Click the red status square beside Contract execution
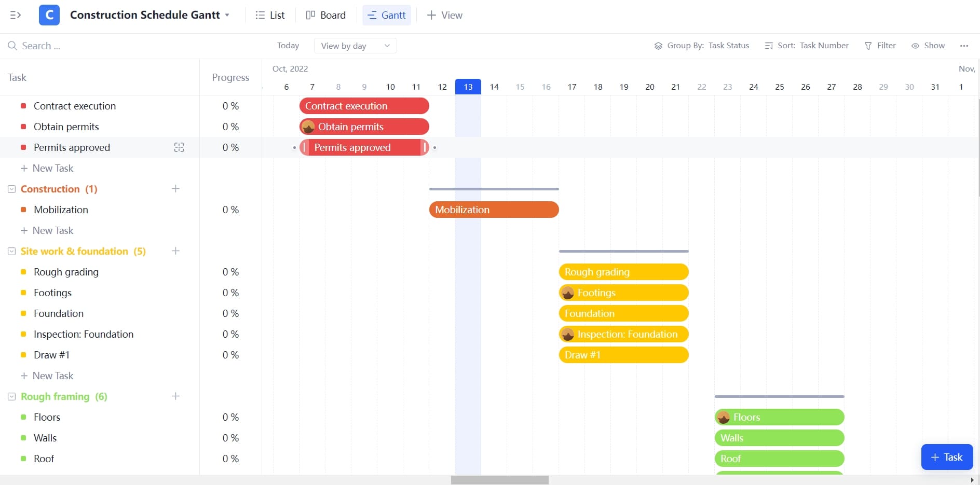Viewport: 980px width, 485px height. (23, 105)
